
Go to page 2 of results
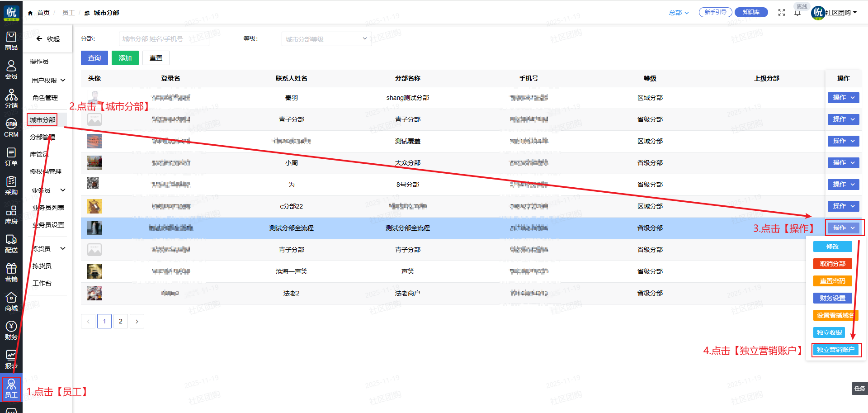pyautogui.click(x=120, y=321)
